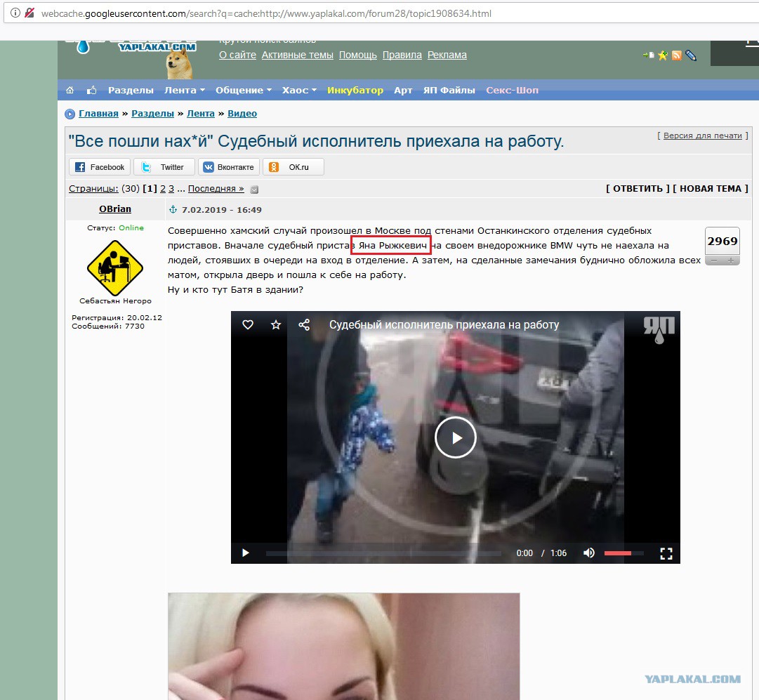Enter fullscreen video mode
This screenshot has width=759, height=700.
[666, 553]
